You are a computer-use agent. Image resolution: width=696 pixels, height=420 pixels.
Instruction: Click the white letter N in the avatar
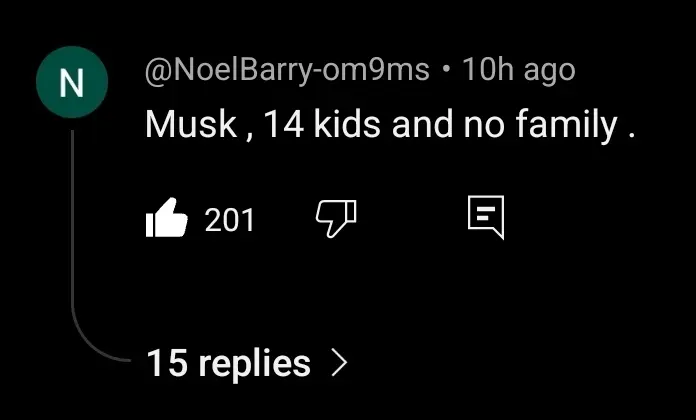point(72,83)
